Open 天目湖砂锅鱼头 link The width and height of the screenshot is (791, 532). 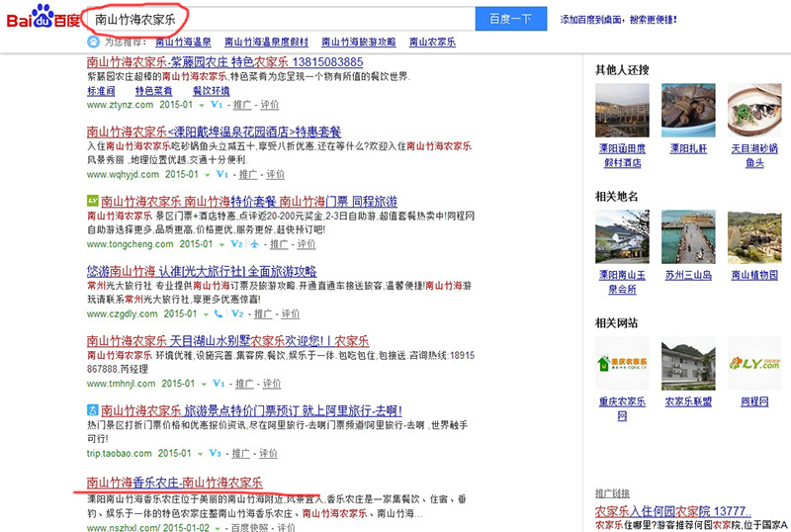754,155
